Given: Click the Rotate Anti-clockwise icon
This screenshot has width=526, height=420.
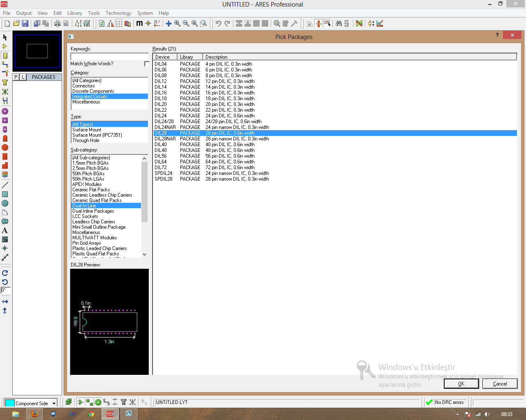Looking at the screenshot, I should [x=5, y=282].
